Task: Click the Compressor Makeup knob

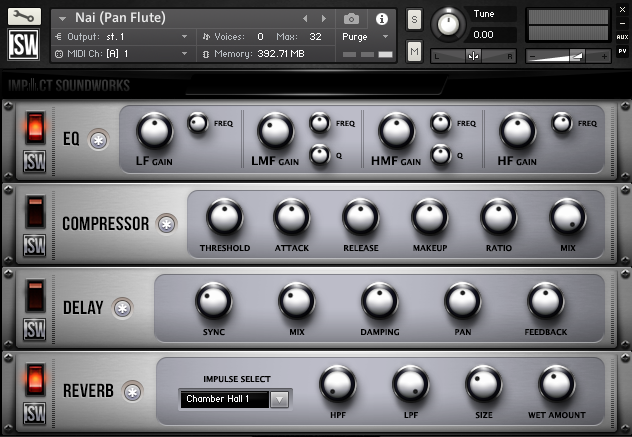Action: [x=430, y=217]
